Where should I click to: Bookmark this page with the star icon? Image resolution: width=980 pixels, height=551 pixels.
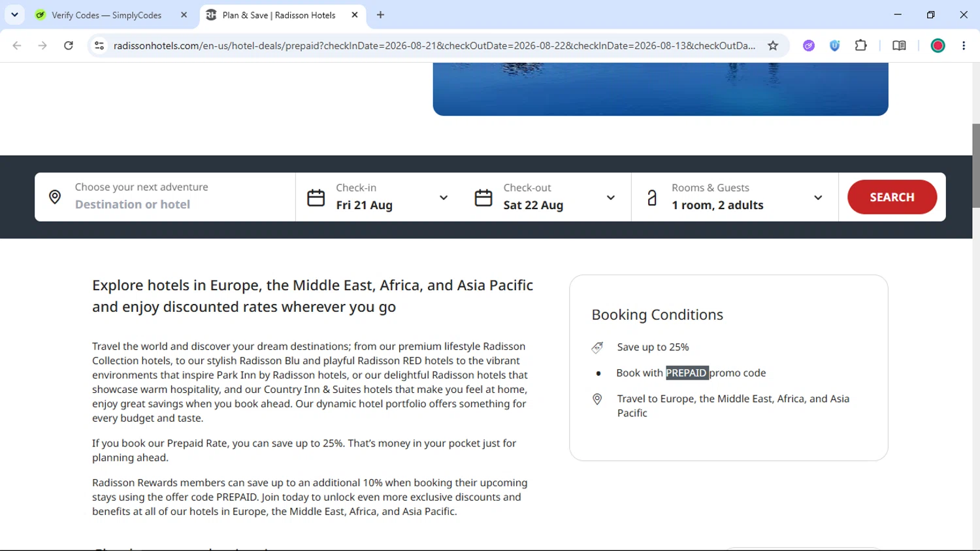(773, 46)
